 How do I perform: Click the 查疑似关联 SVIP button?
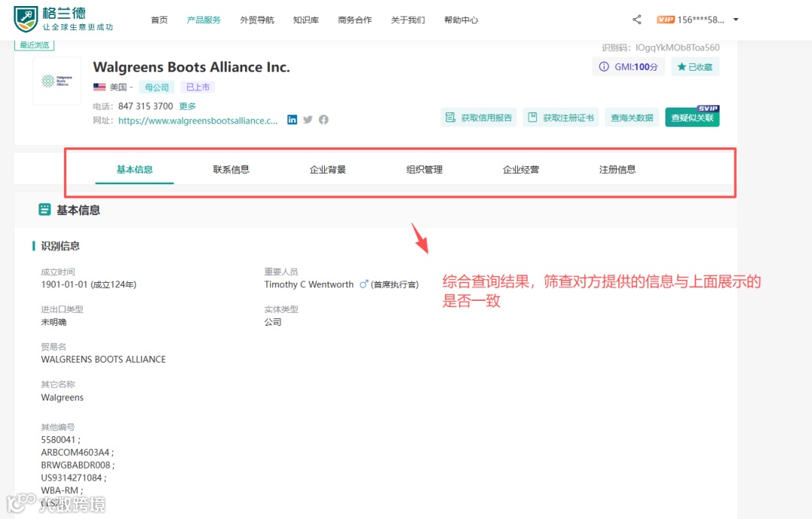pos(692,117)
